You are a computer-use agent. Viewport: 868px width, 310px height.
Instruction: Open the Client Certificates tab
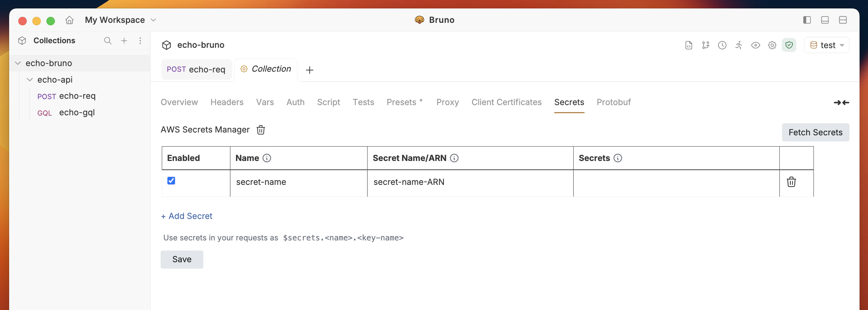(x=506, y=102)
